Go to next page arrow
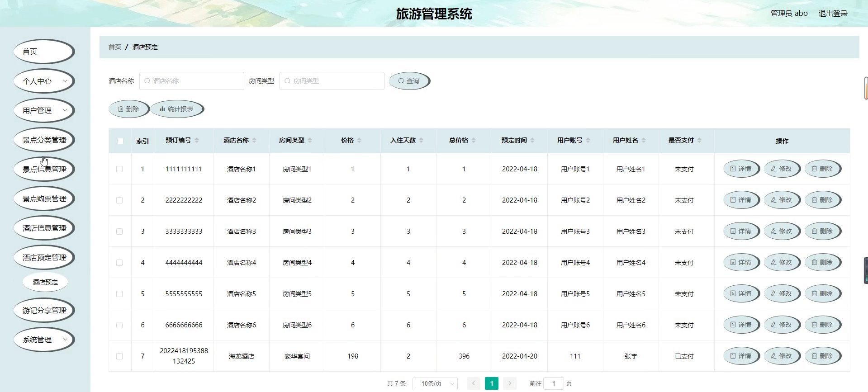The height and width of the screenshot is (392, 868). coord(510,383)
